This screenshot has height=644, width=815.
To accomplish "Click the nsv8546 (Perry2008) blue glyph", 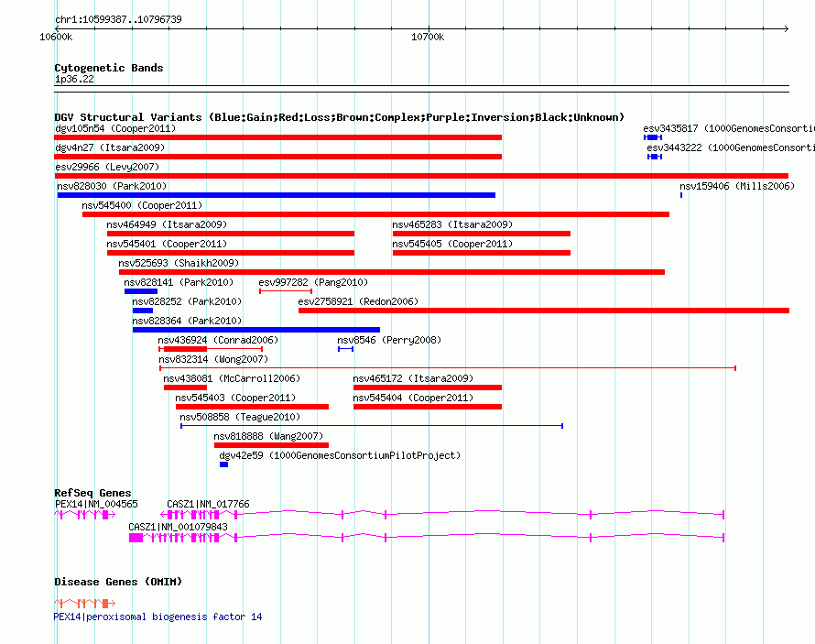I will coord(345,349).
